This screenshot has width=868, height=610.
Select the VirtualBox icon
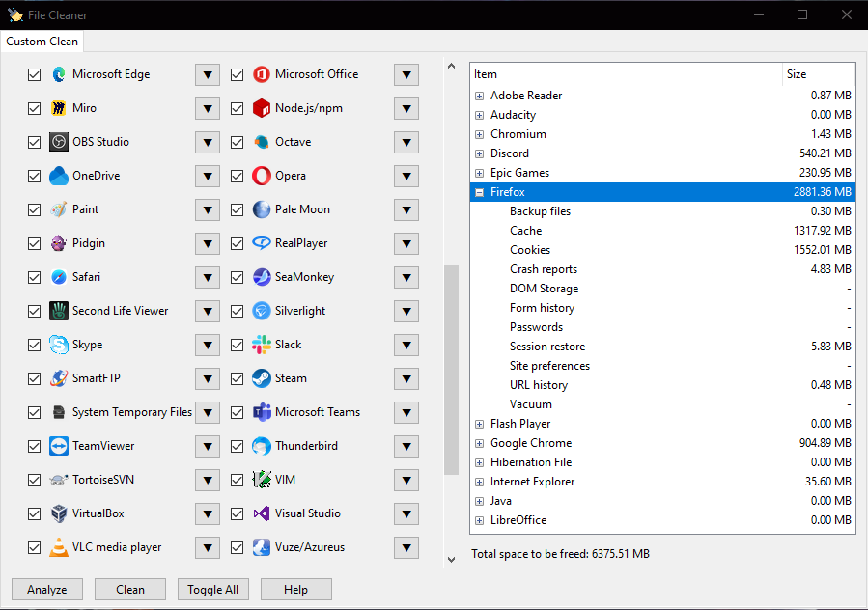coord(58,513)
